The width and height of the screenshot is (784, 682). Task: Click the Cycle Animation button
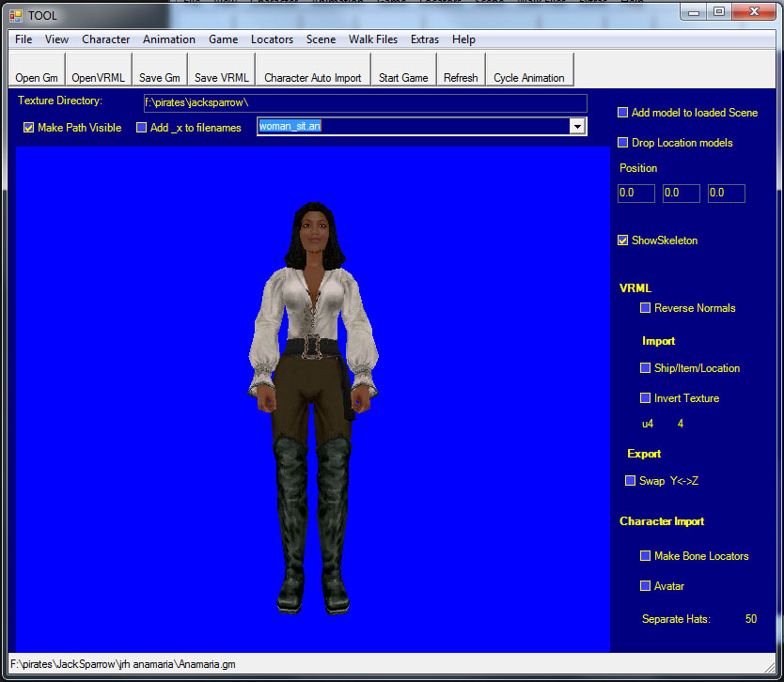coord(529,70)
